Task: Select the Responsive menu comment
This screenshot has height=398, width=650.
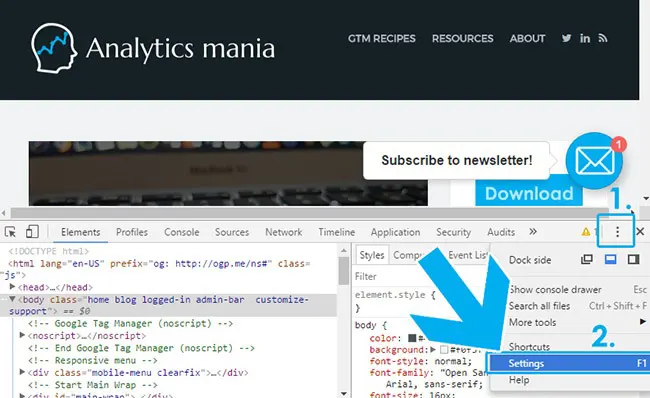Action: pos(93,360)
